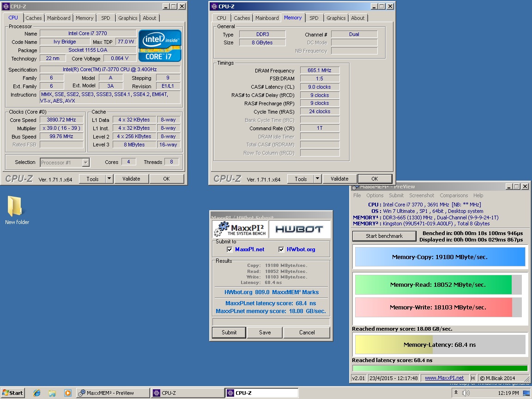This screenshot has width=532, height=399.
Task: Open MaxxMEM Screenshot menu
Action: pyautogui.click(x=421, y=195)
